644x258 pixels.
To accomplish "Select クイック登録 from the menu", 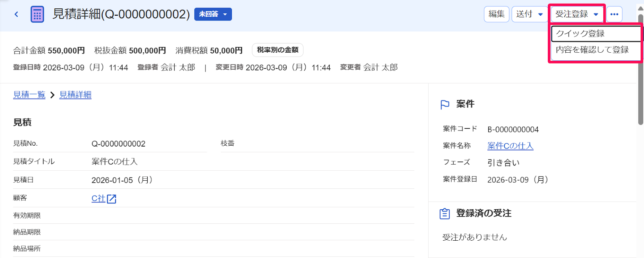I will point(596,34).
